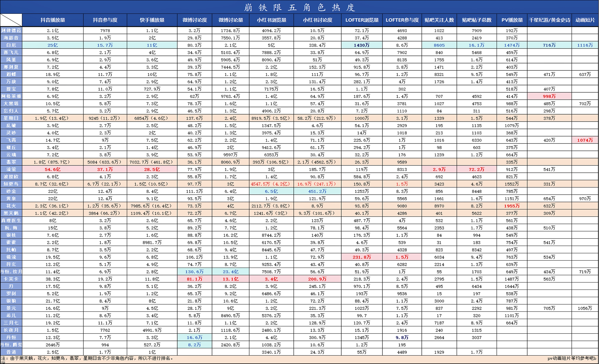Click the blue 23.4亿 cell

[231, 272]
